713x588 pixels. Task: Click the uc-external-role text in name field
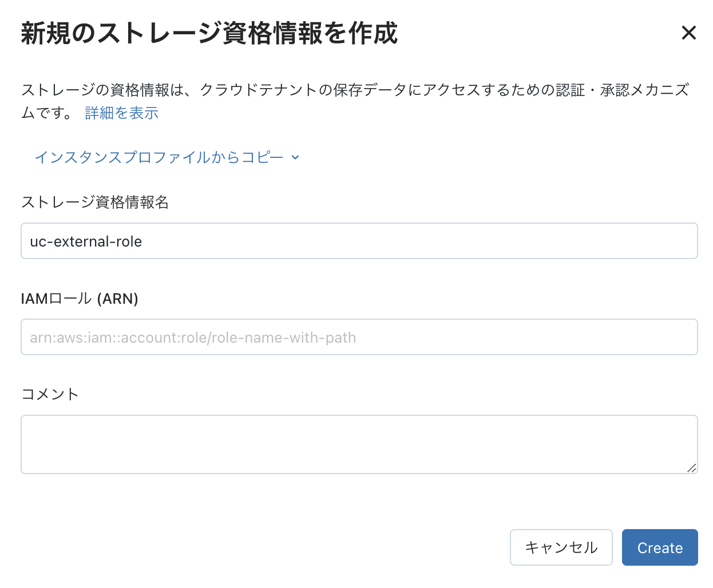(86, 241)
